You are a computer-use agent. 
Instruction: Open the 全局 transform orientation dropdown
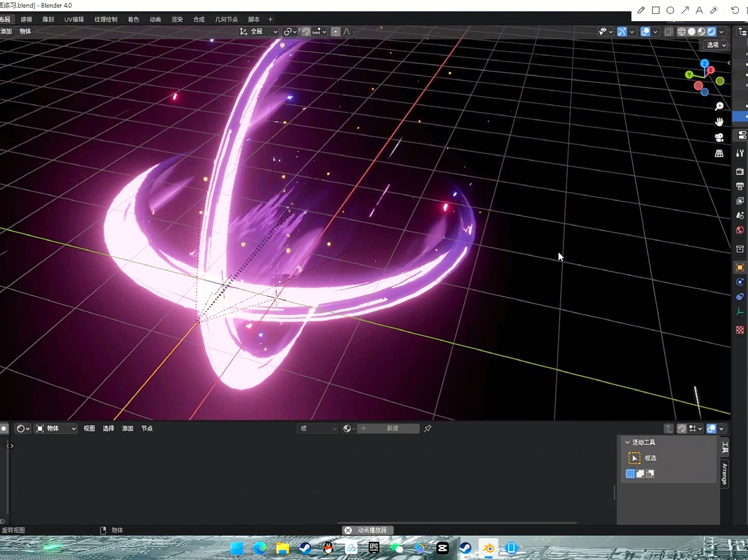click(258, 32)
